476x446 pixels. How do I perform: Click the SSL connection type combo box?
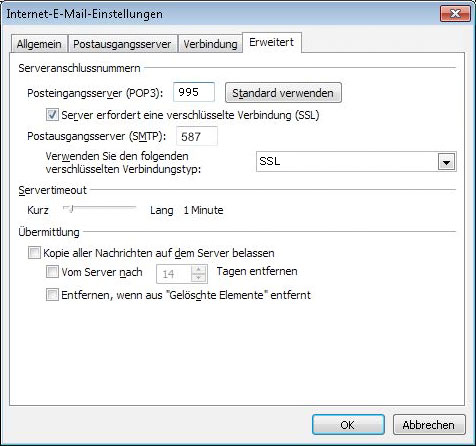click(356, 162)
